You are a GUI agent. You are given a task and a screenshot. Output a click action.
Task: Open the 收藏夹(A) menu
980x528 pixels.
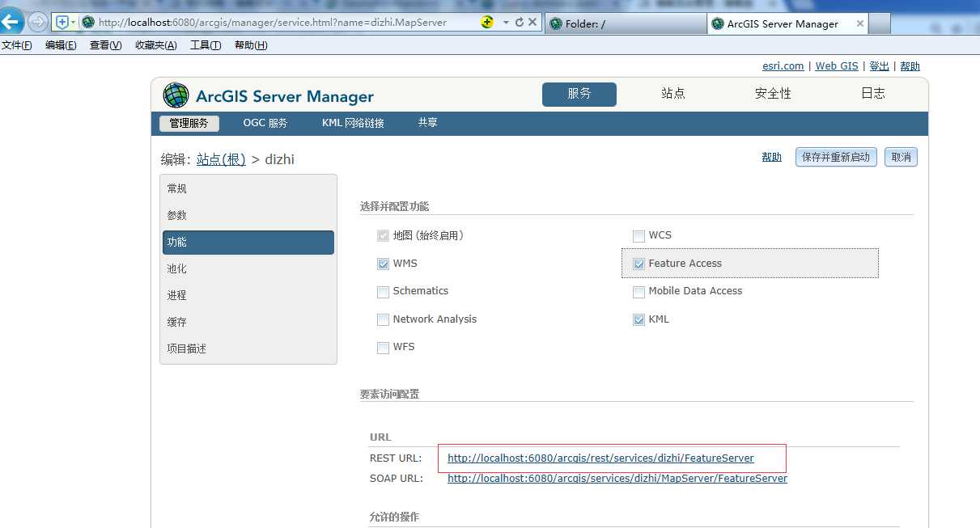point(156,45)
